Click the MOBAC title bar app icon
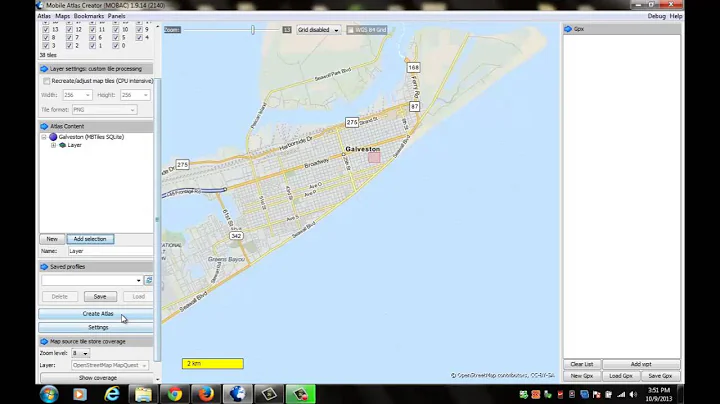The width and height of the screenshot is (720, 404). click(40, 6)
